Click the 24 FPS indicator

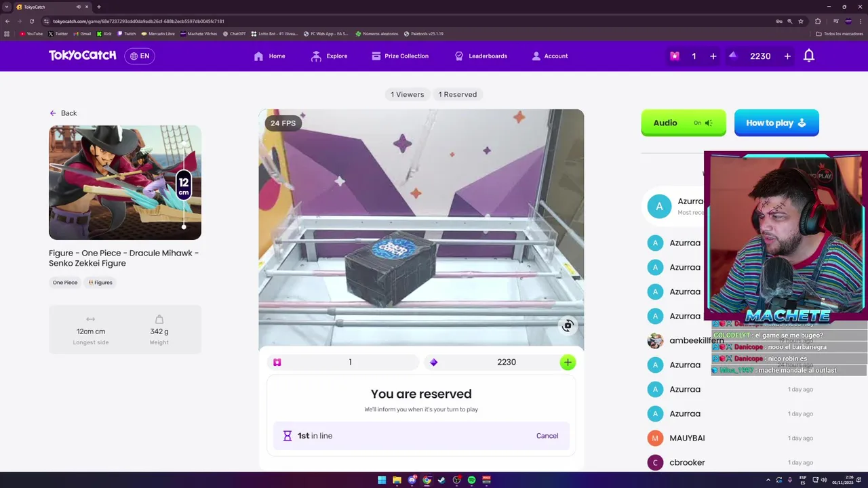click(x=283, y=123)
